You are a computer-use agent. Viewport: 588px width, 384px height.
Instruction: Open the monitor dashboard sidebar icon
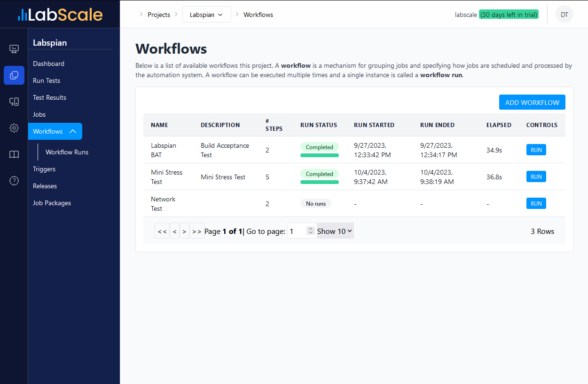(x=14, y=49)
